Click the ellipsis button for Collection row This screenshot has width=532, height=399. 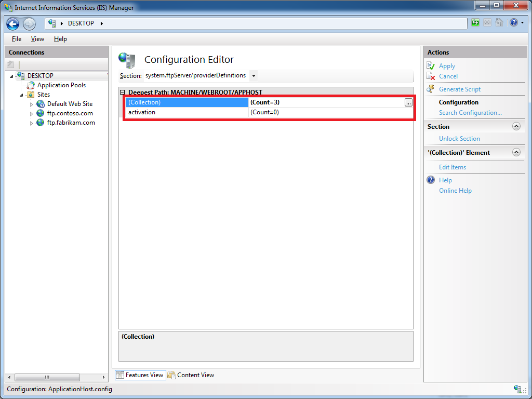[409, 103]
